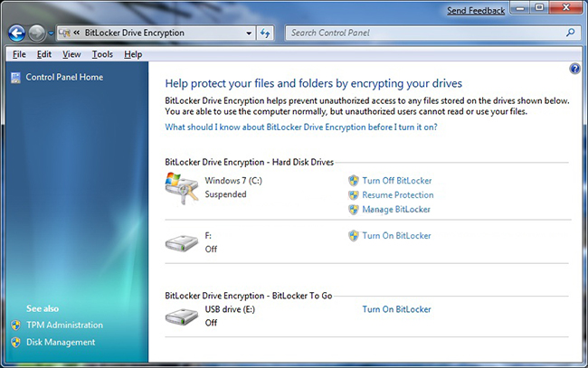Click the Refresh button beside address bar
The image size is (588, 368).
[x=265, y=33]
